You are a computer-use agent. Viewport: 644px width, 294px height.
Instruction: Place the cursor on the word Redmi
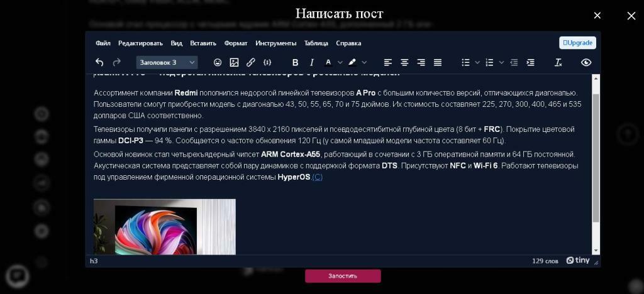pos(186,93)
